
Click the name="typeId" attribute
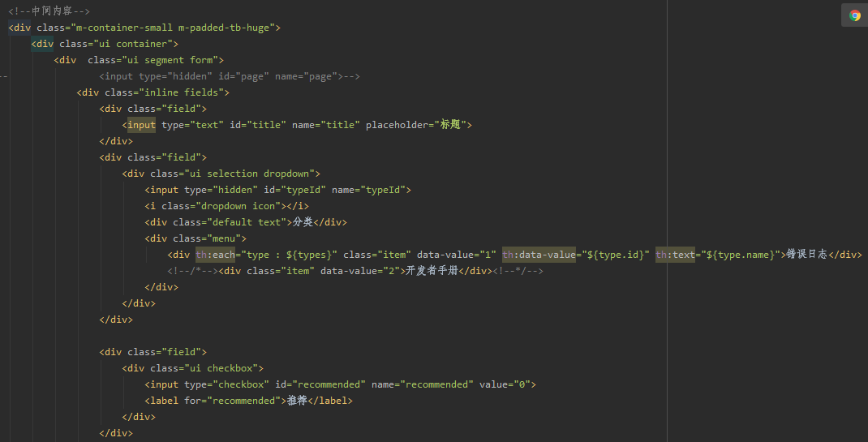point(368,190)
